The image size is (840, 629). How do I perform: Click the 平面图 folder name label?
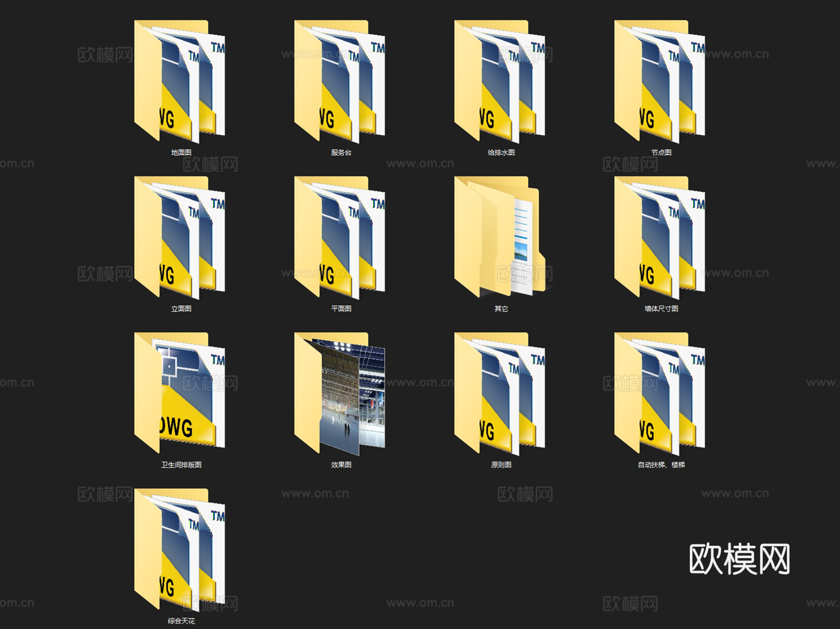341,309
